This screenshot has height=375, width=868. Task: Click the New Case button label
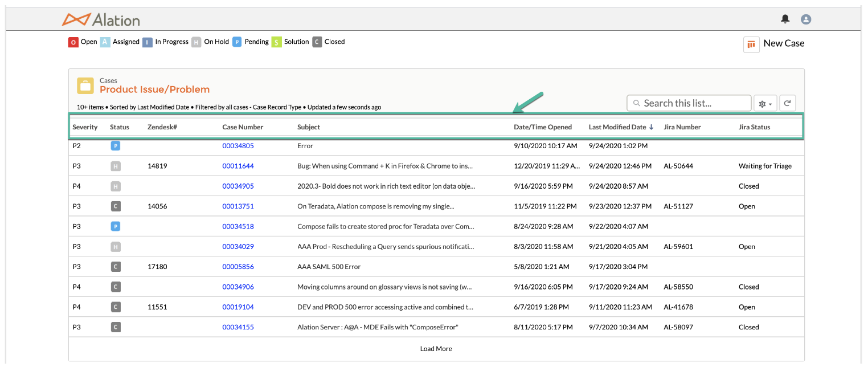pyautogui.click(x=784, y=43)
